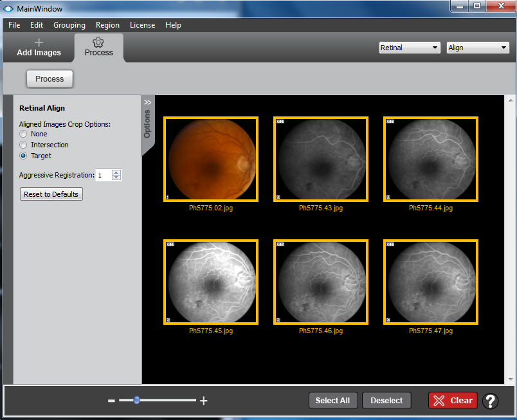Click the Deselect button
This screenshot has width=517, height=420.
[x=386, y=401]
